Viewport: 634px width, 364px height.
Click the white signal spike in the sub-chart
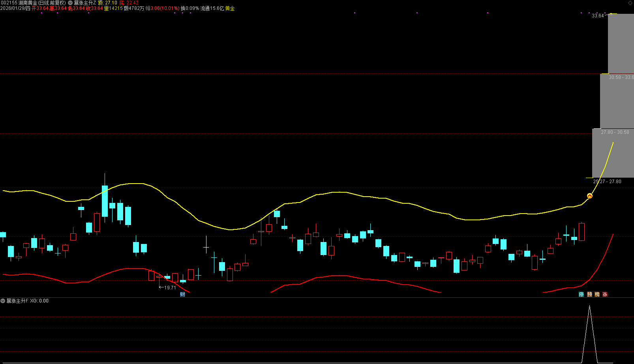coord(589,334)
